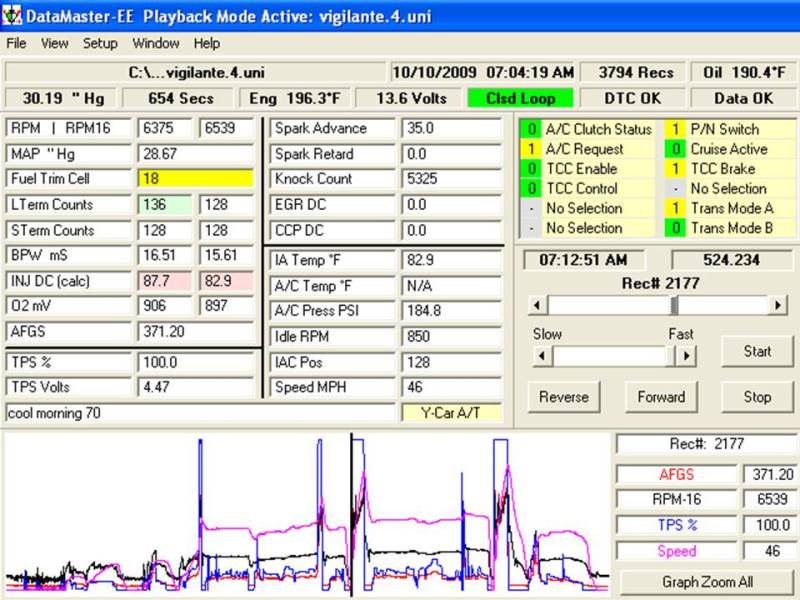The height and width of the screenshot is (600, 800).
Task: Click left arrow of Slow/Fast speed slider
Action: [542, 356]
